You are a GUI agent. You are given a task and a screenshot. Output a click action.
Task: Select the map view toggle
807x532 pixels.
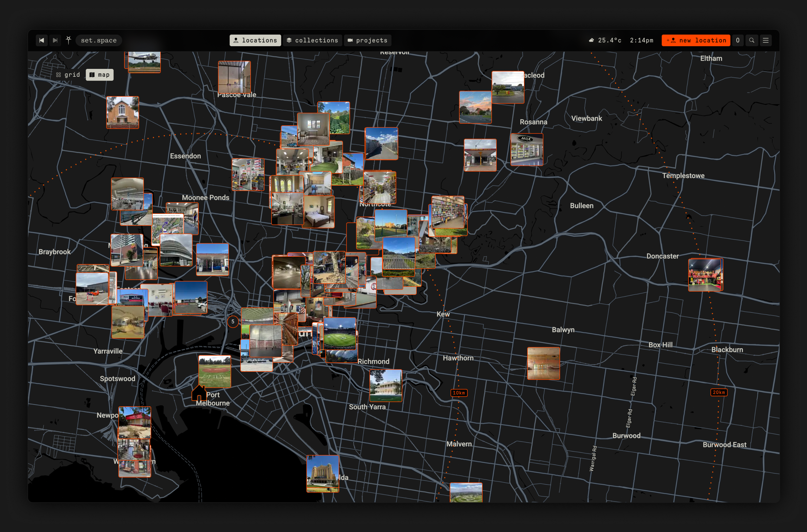99,75
